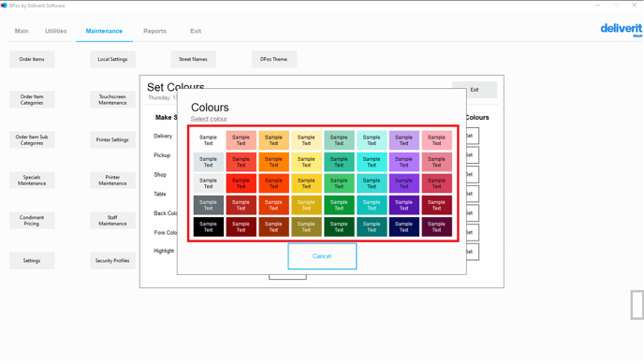Click the Exit tab in the menu
The image size is (644, 364).
click(196, 31)
